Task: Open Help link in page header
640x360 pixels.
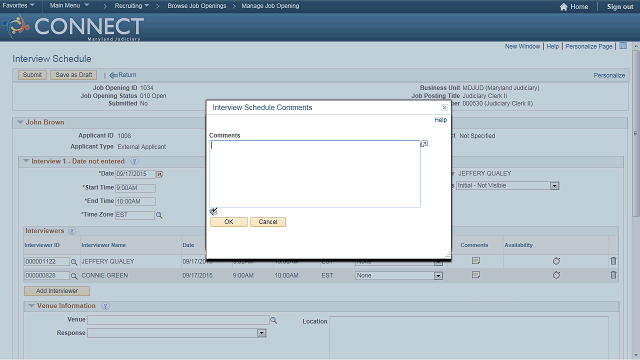Action: [553, 47]
